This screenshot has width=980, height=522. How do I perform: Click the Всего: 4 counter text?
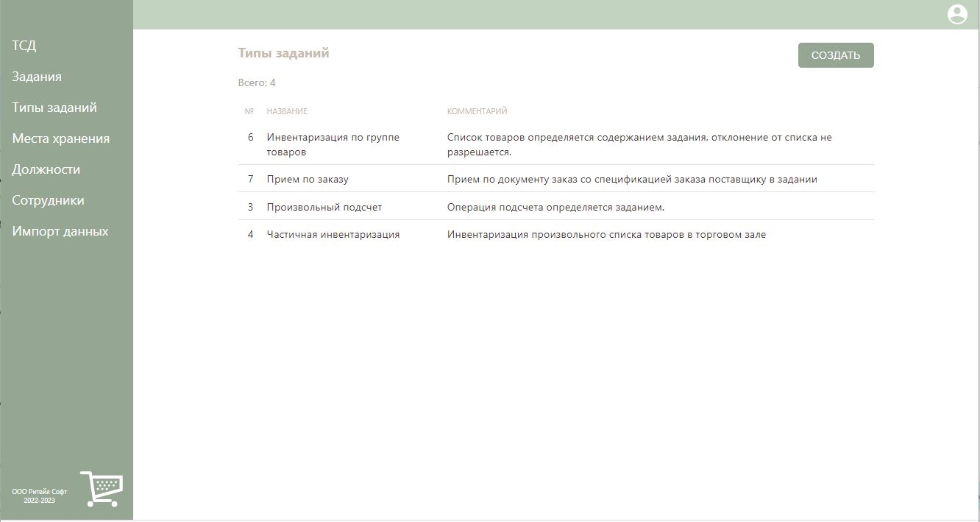257,82
